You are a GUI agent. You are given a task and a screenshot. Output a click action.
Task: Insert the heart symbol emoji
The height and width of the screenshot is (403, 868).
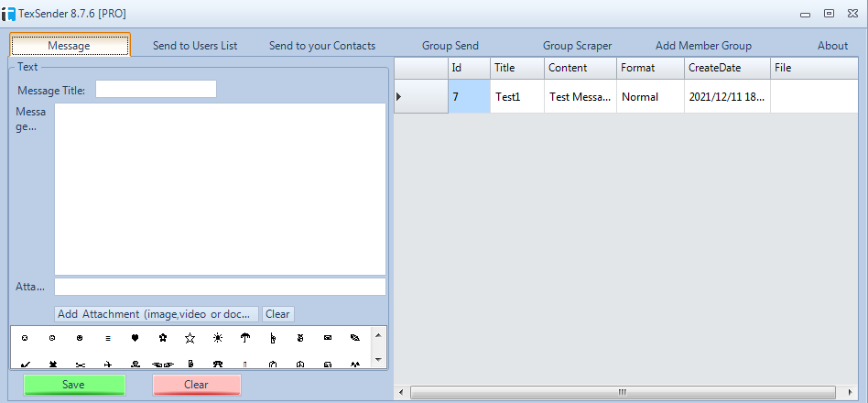(135, 337)
